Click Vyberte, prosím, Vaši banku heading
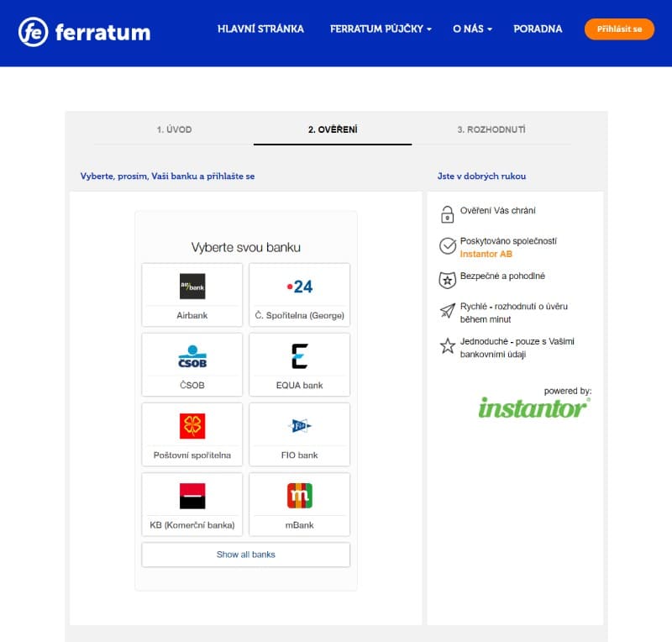This screenshot has width=672, height=642. (x=167, y=176)
